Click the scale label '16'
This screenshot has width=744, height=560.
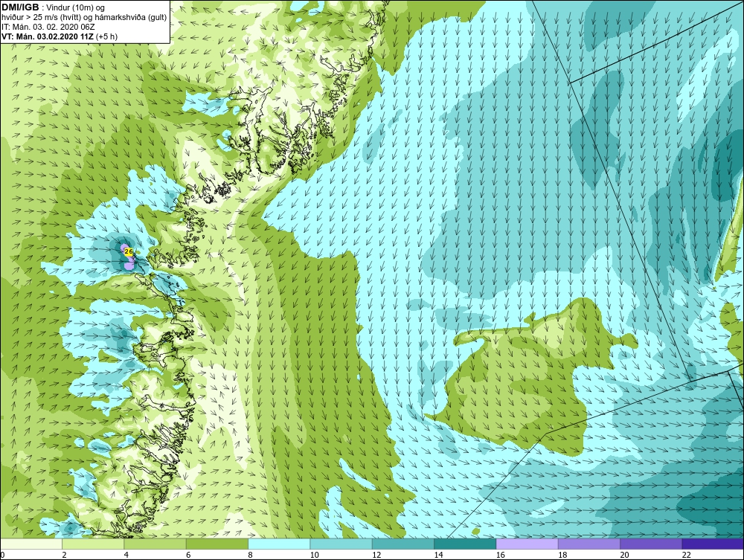tap(501, 555)
